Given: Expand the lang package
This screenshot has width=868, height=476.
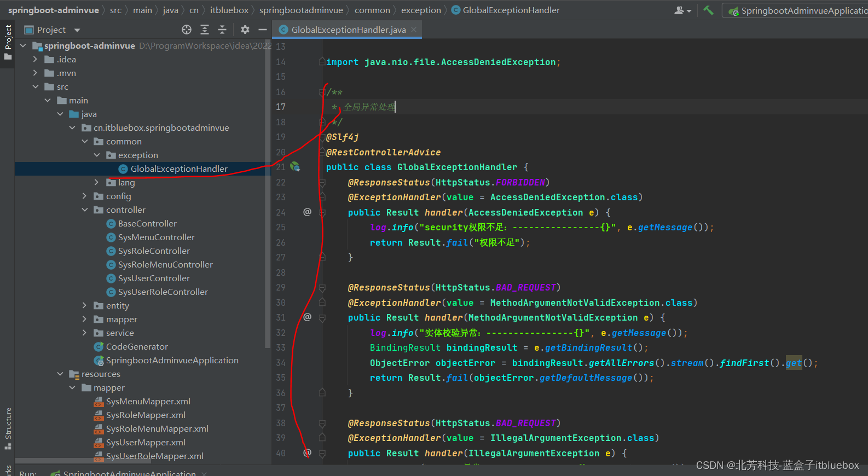Looking at the screenshot, I should [97, 182].
